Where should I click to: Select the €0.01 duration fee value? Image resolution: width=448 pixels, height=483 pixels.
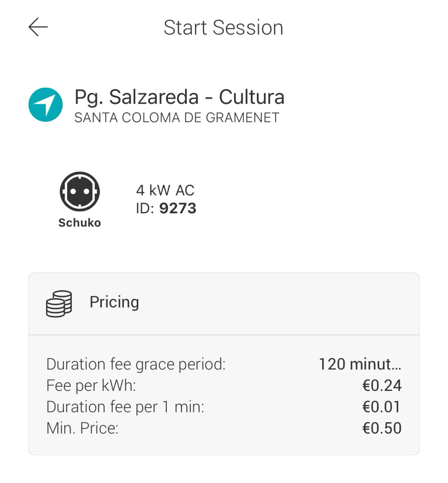[x=382, y=407]
